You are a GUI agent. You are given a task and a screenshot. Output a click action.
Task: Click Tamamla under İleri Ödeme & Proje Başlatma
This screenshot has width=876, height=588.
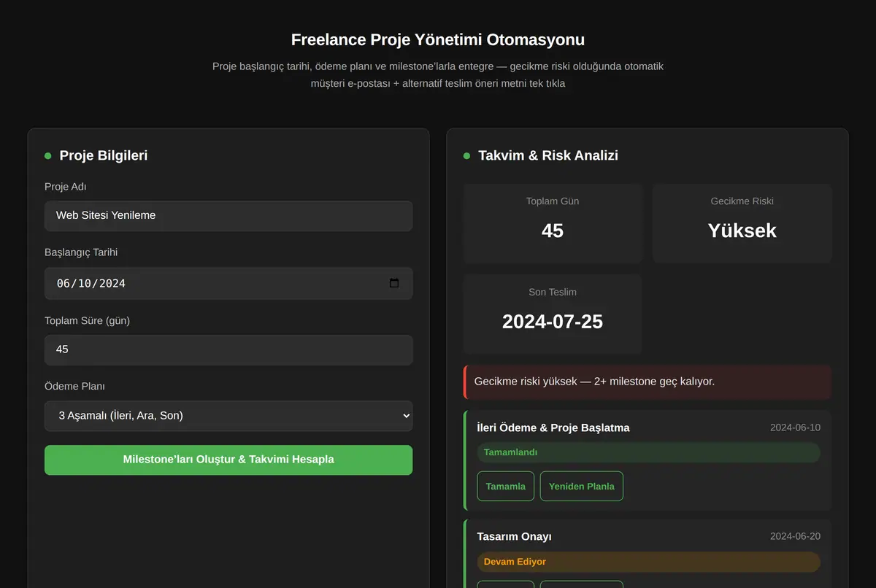point(506,486)
